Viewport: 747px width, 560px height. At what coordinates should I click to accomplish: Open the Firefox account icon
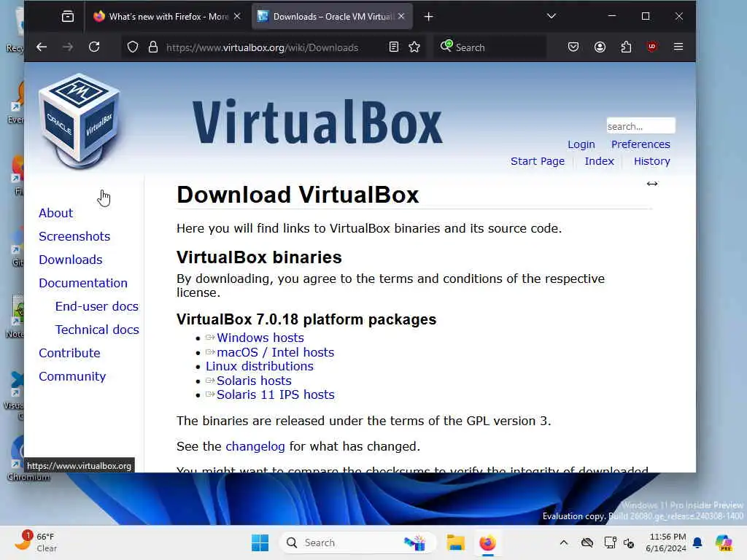click(x=600, y=47)
